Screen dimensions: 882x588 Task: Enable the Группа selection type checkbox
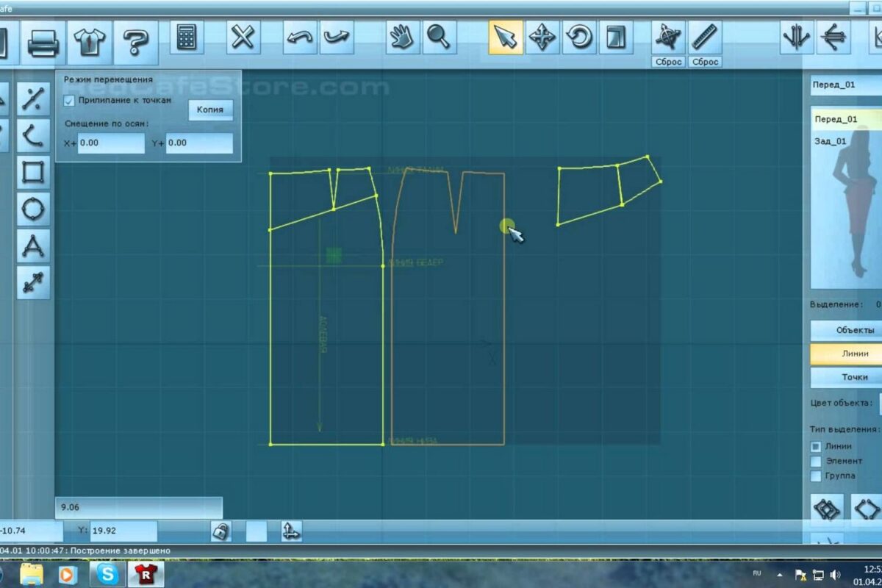click(816, 476)
